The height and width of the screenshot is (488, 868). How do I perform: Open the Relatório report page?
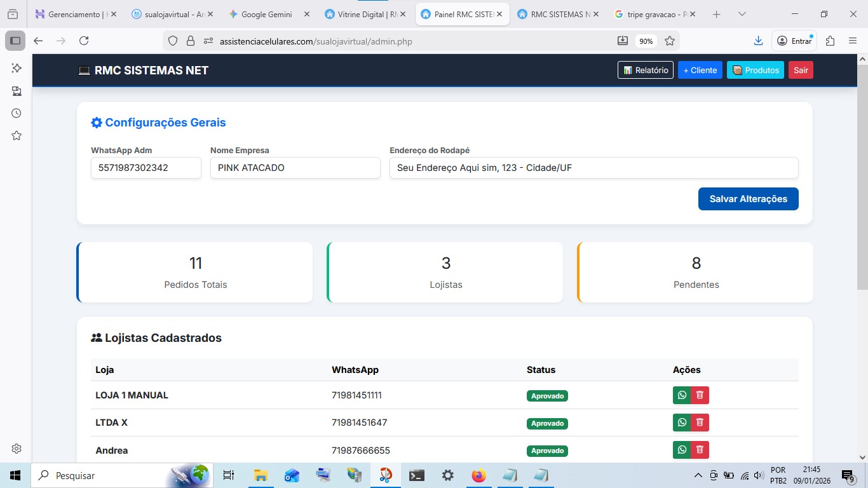pyautogui.click(x=645, y=70)
